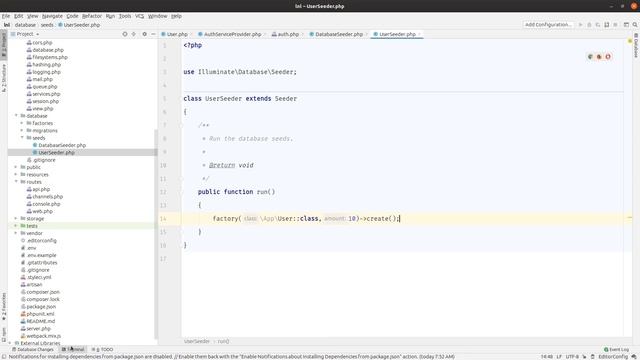
Task: Open in Firefox browser icon in editor
Action: [599, 57]
